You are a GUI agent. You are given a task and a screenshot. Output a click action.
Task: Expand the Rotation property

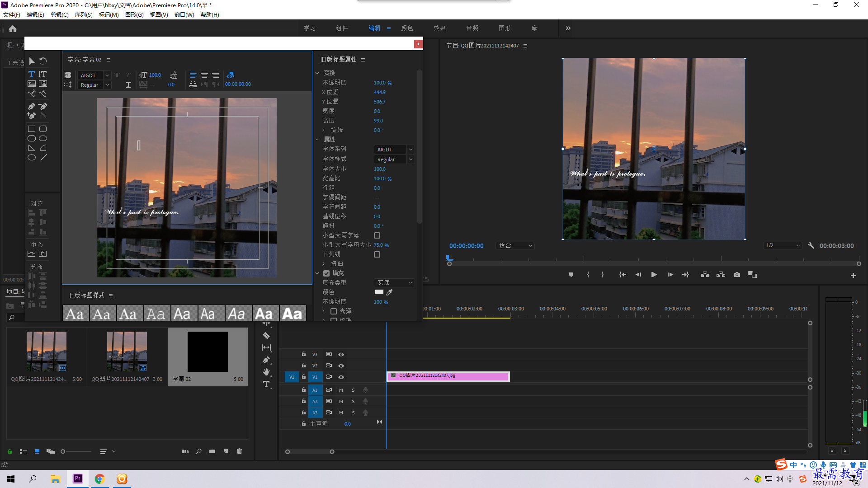point(324,130)
